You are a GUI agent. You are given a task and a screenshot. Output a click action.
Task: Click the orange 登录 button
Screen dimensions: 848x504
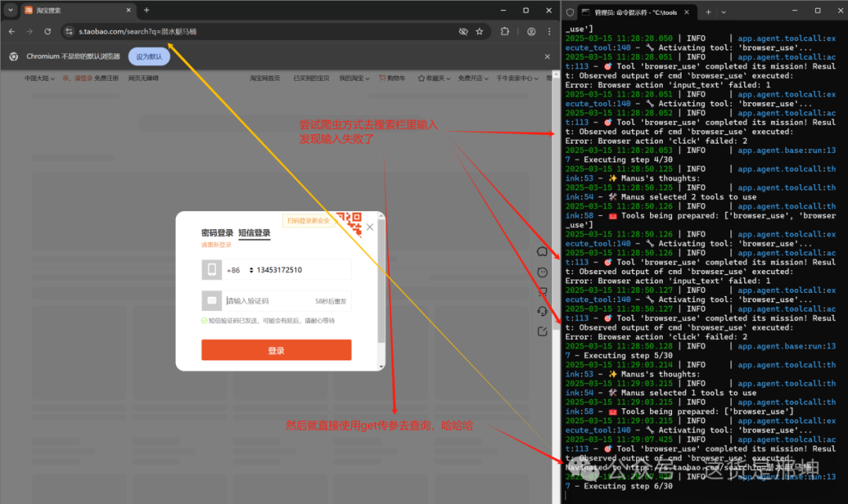point(276,350)
